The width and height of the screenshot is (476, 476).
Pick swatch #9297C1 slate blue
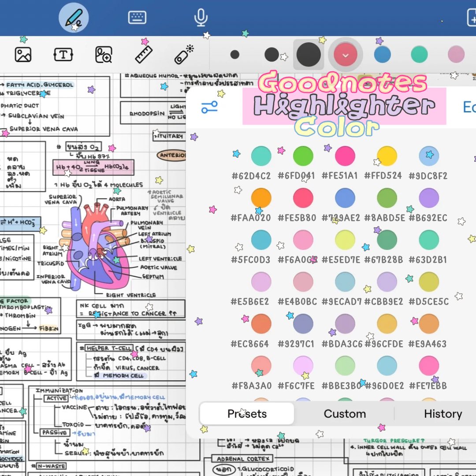[x=303, y=324]
